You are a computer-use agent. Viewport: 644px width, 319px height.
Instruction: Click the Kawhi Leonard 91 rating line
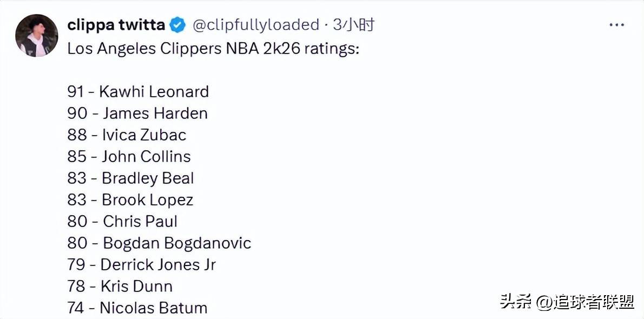click(x=138, y=91)
